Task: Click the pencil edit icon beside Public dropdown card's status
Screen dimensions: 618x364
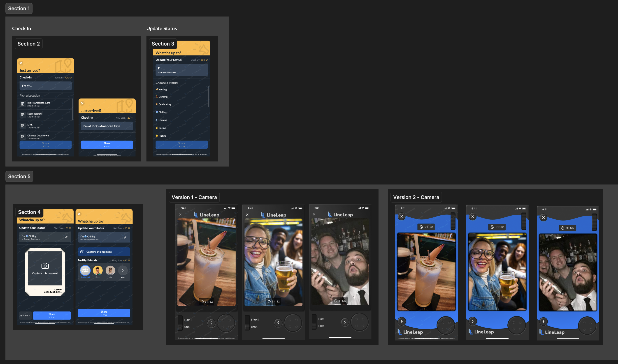Action: (66, 237)
